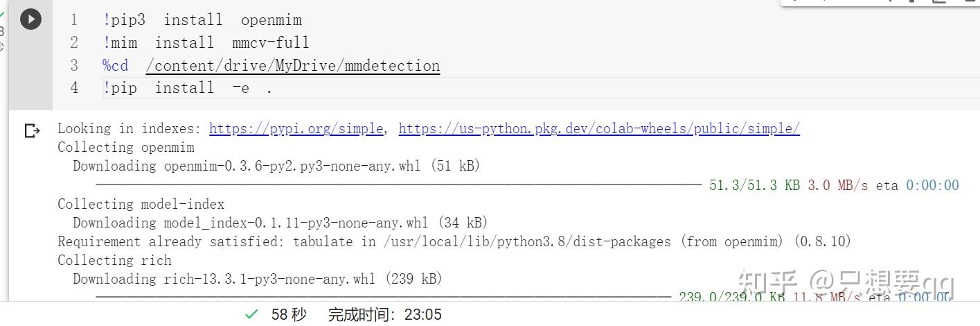Select line number 3 in the gutter
Screen dimensions: 980x326
click(74, 66)
